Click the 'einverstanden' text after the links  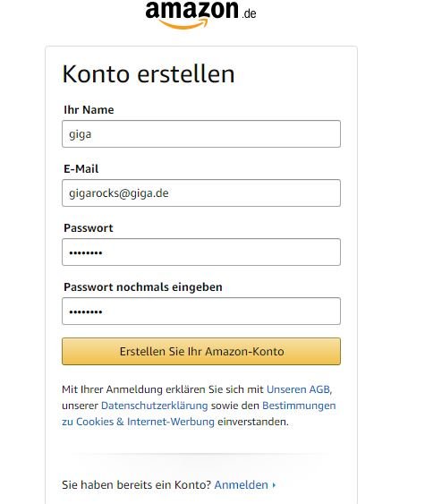(253, 422)
